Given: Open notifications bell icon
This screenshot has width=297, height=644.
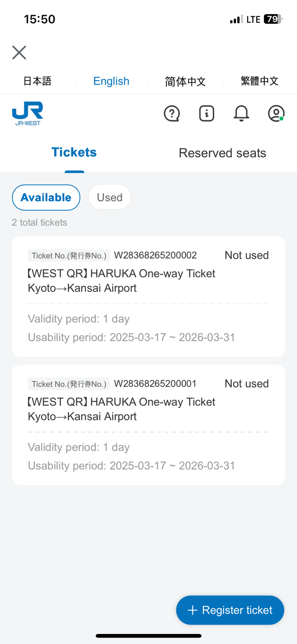Looking at the screenshot, I should [x=241, y=114].
